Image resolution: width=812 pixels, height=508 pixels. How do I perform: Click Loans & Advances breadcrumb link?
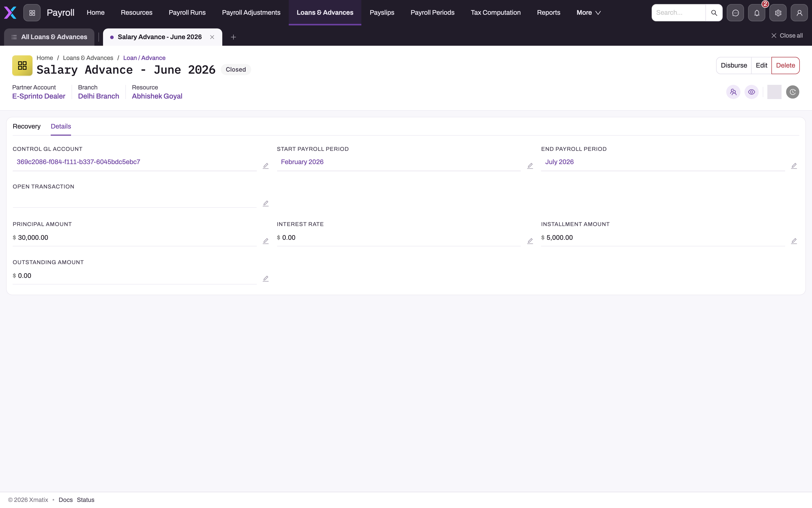pyautogui.click(x=88, y=58)
